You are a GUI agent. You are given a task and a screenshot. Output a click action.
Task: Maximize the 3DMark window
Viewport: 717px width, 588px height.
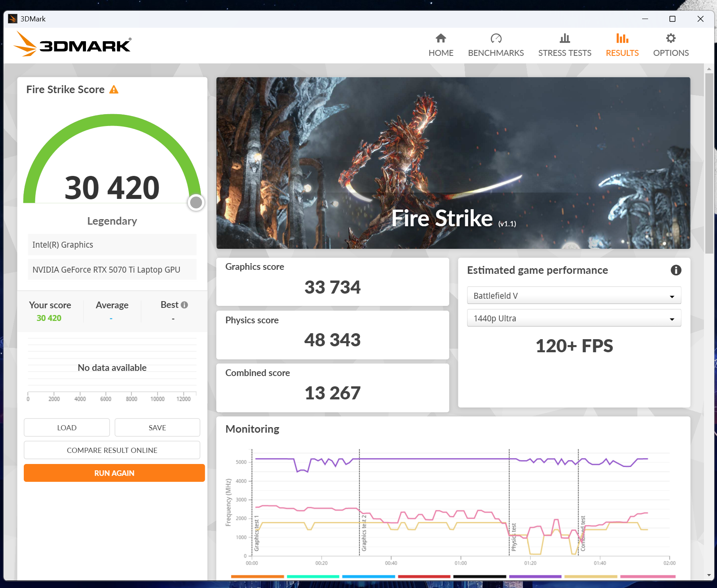(672, 19)
